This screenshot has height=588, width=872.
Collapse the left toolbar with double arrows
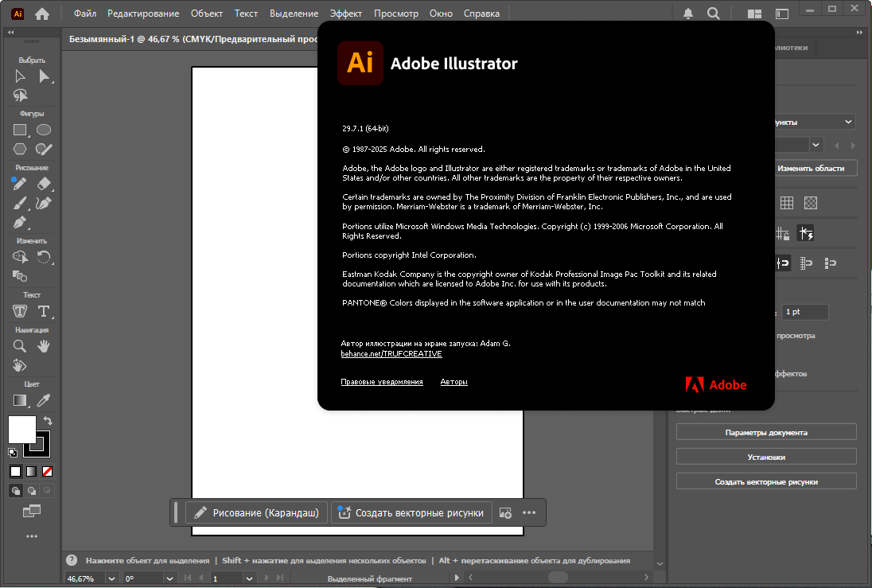click(10, 33)
